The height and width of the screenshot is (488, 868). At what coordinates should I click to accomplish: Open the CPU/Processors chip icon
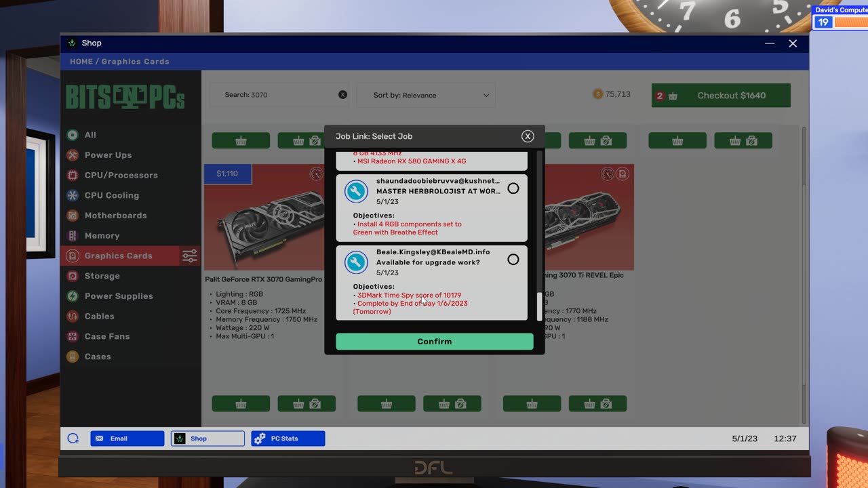point(73,175)
